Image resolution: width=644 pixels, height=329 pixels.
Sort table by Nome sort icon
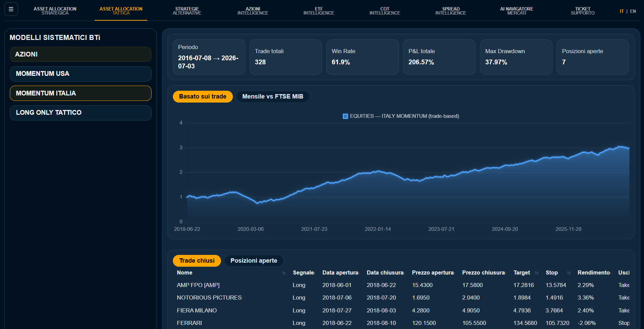(284, 273)
